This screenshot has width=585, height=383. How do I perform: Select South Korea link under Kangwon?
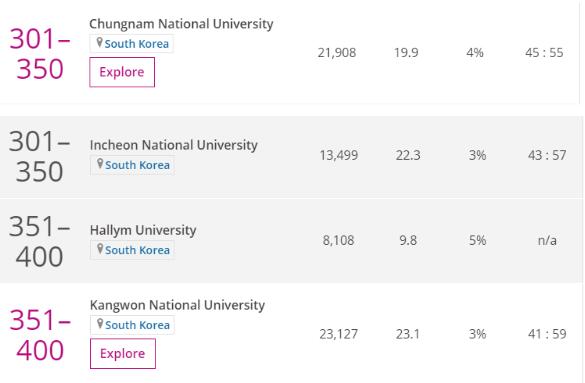(137, 325)
